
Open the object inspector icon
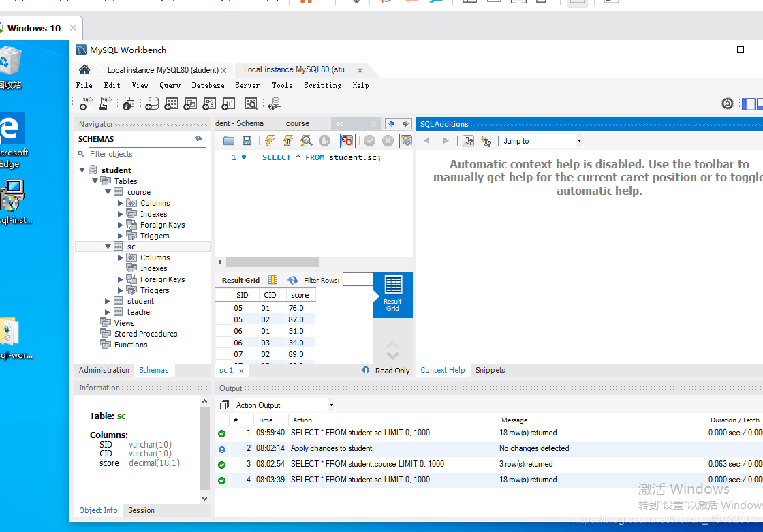128,103
